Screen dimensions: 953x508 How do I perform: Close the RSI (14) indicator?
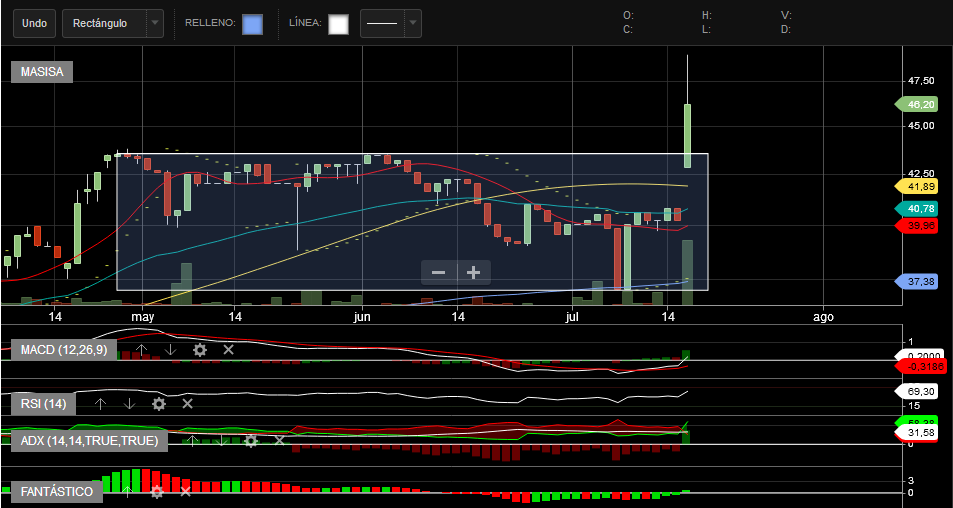[187, 404]
